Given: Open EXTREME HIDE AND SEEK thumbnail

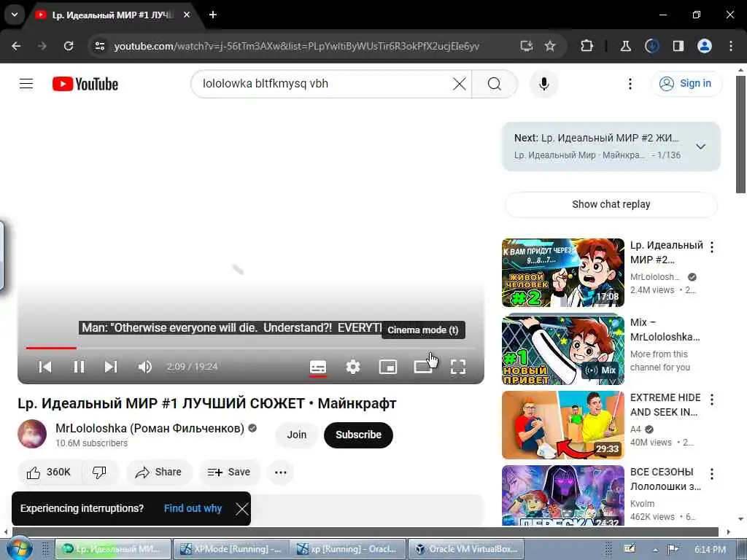Looking at the screenshot, I should tap(562, 425).
